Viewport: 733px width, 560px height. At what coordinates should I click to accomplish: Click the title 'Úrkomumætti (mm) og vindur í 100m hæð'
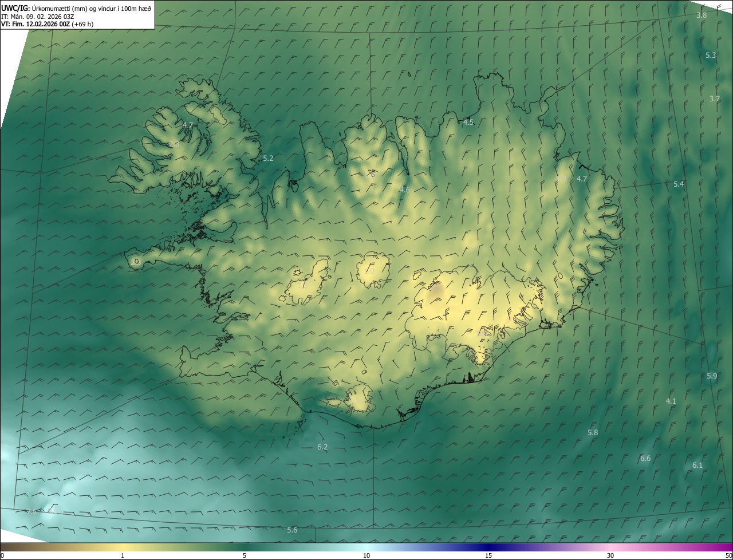pyautogui.click(x=92, y=8)
